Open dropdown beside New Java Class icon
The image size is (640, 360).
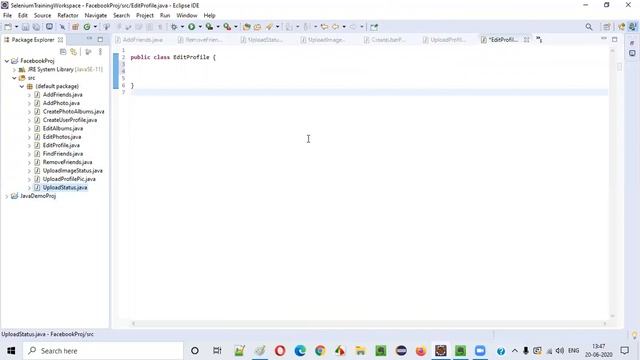[95, 27]
